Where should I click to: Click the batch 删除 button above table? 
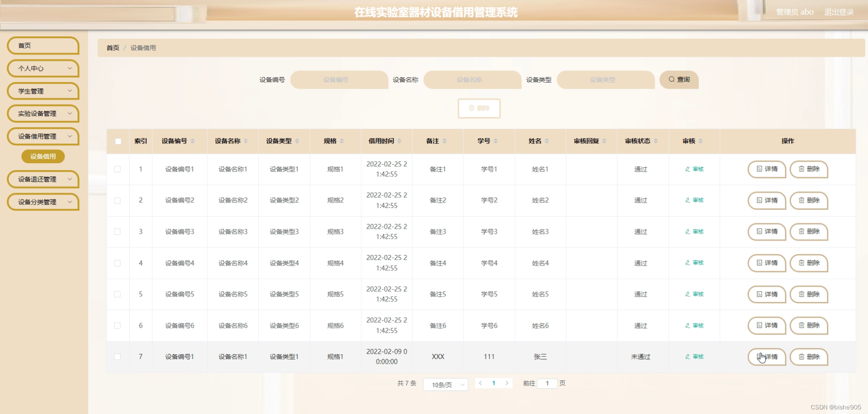(x=479, y=108)
